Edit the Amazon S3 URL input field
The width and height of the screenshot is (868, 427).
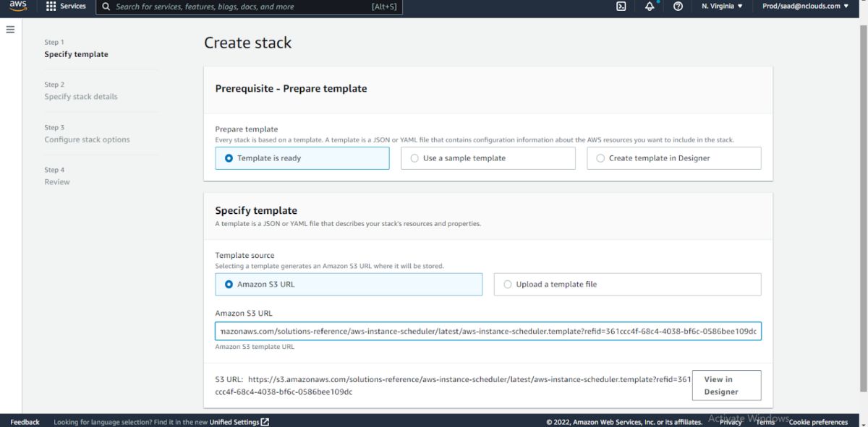488,331
